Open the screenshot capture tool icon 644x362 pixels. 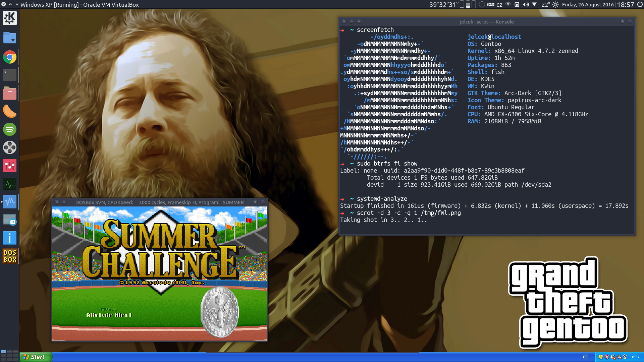click(x=9, y=220)
